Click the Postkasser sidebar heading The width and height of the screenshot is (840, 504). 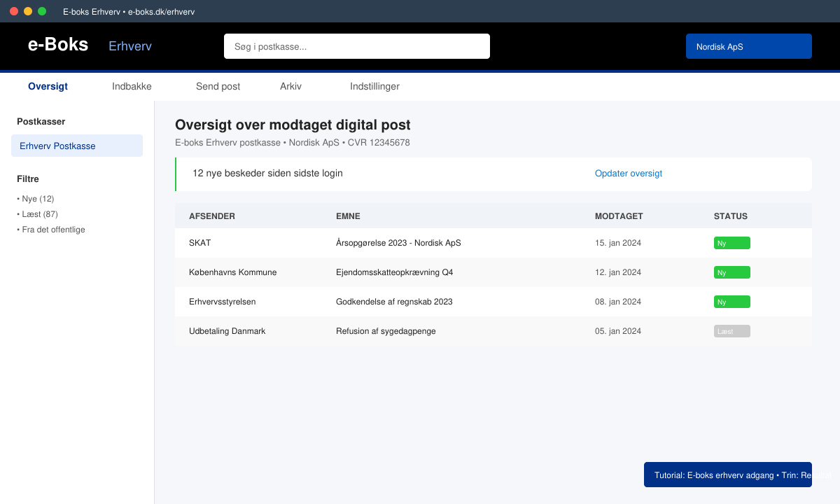[x=41, y=122]
